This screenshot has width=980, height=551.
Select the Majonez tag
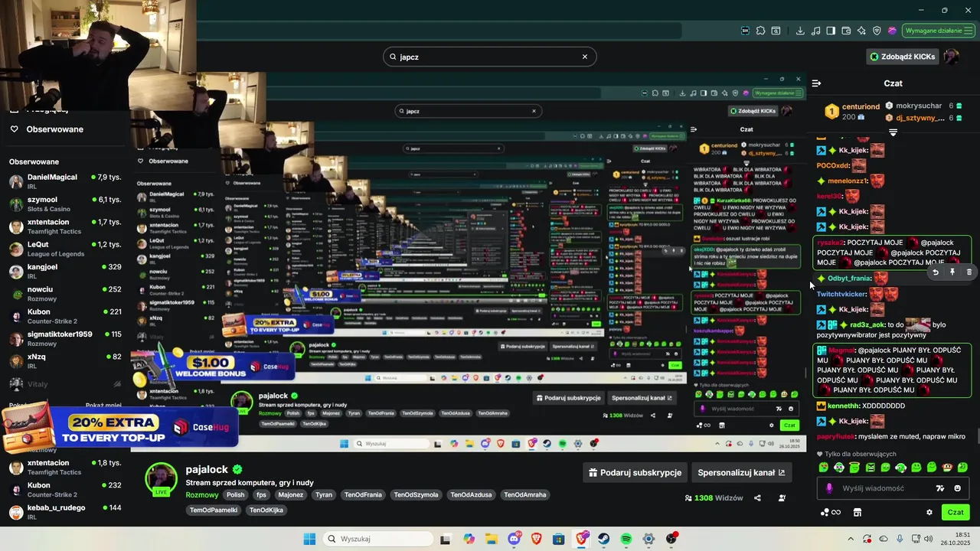[x=291, y=495]
